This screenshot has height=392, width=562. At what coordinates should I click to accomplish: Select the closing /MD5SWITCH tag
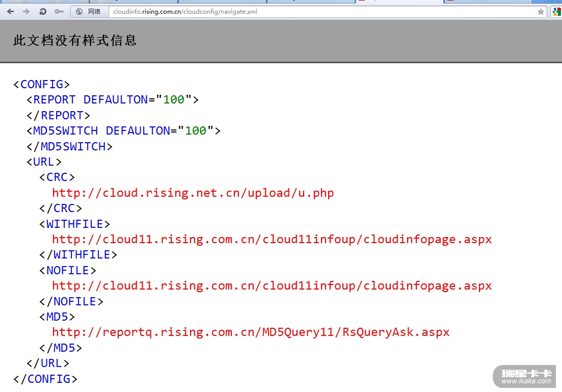pyautogui.click(x=69, y=147)
